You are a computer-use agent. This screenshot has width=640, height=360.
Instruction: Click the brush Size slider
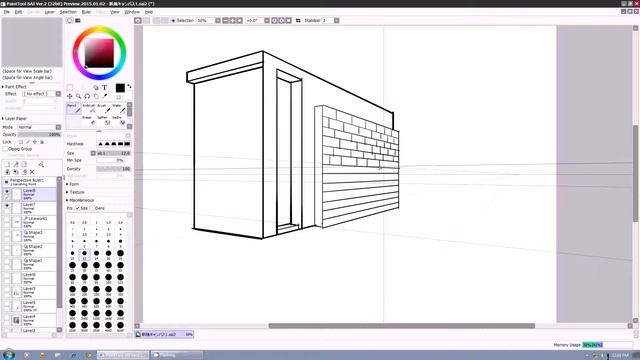pyautogui.click(x=113, y=153)
